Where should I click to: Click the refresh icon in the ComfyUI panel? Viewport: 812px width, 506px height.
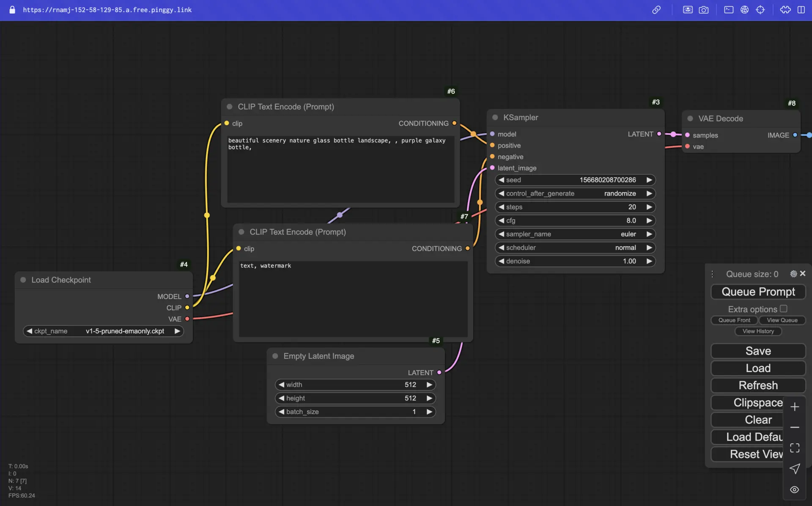click(x=758, y=385)
